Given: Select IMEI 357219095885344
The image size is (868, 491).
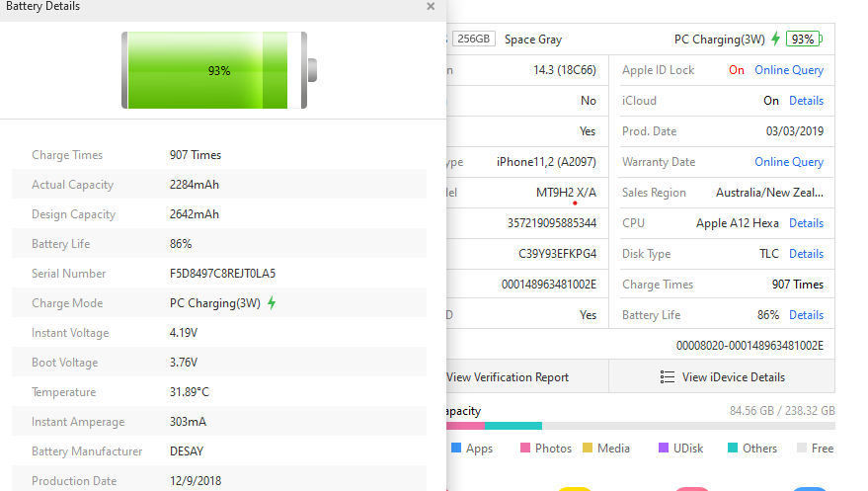Looking at the screenshot, I should tap(552, 223).
